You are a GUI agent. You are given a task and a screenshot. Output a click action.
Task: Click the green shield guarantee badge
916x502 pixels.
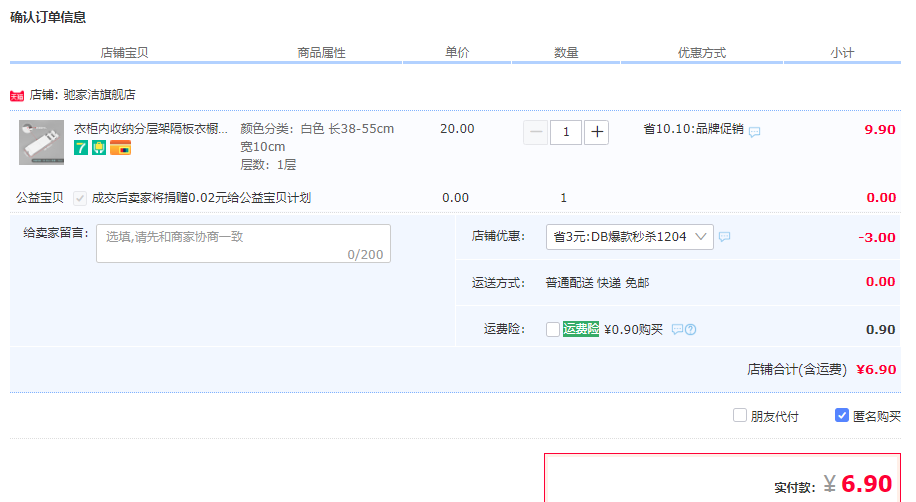[99, 148]
